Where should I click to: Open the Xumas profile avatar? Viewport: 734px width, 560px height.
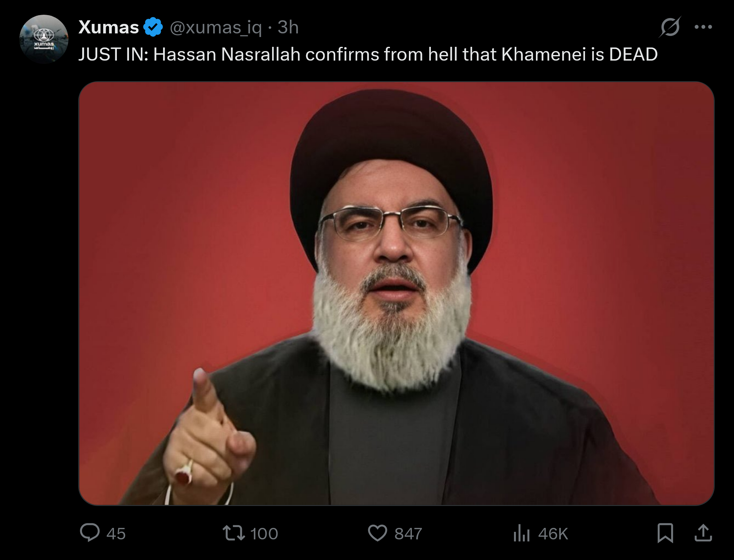[44, 39]
